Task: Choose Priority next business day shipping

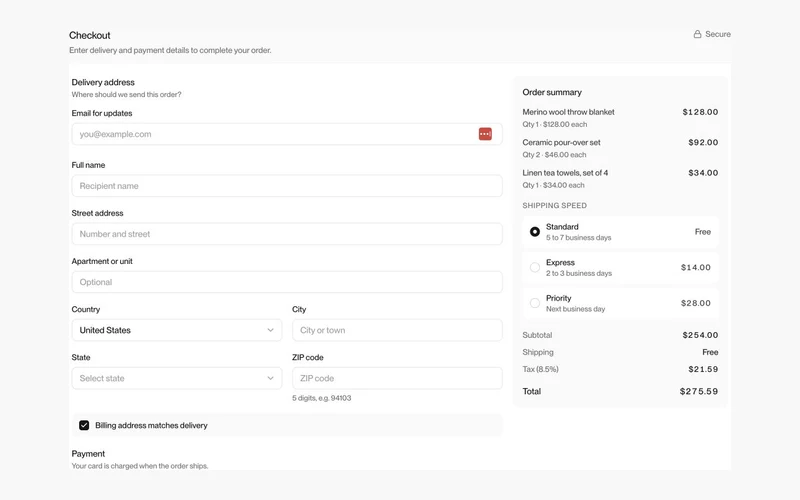Action: [x=620, y=303]
